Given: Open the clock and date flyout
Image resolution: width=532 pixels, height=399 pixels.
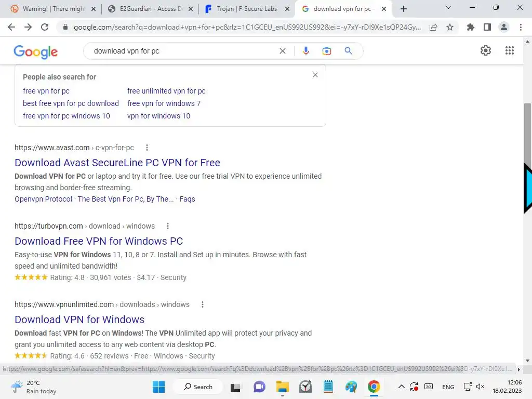Looking at the screenshot, I should (x=507, y=387).
